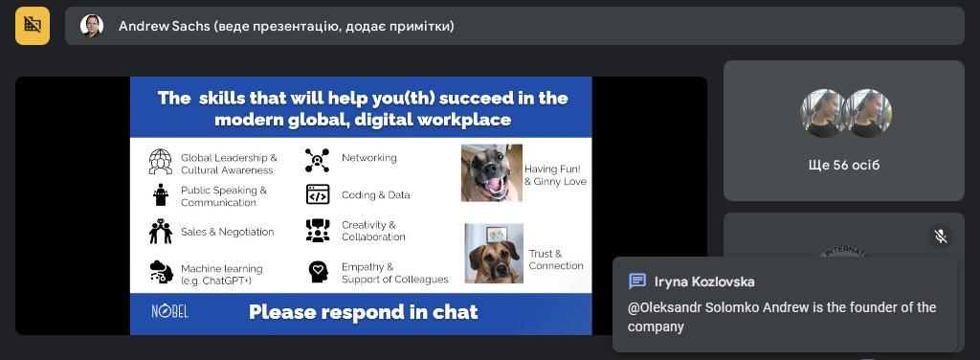Viewport: 980px width, 360px height.
Task: Click the chat message icon in notification
Action: [636, 281]
